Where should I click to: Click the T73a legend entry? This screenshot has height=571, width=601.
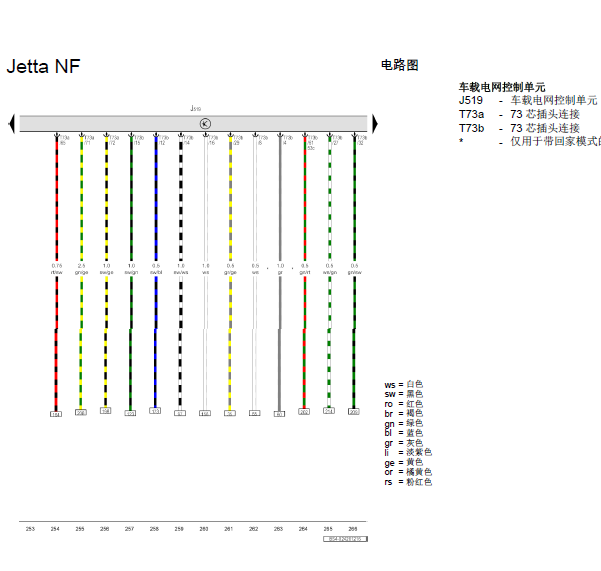coord(519,114)
